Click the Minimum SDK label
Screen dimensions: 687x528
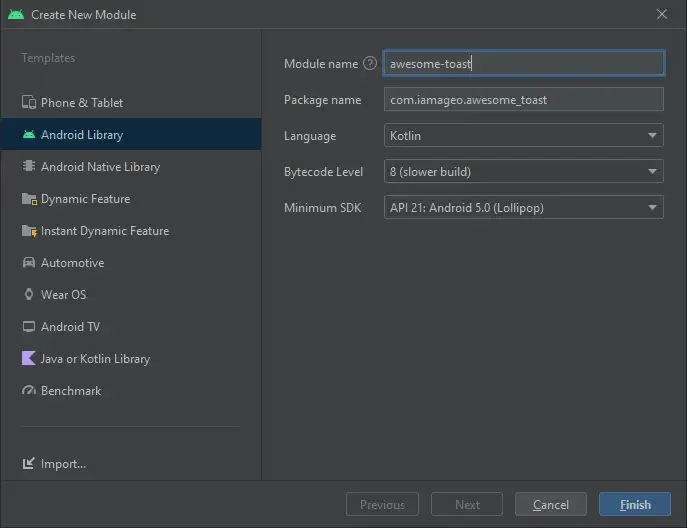pos(322,208)
